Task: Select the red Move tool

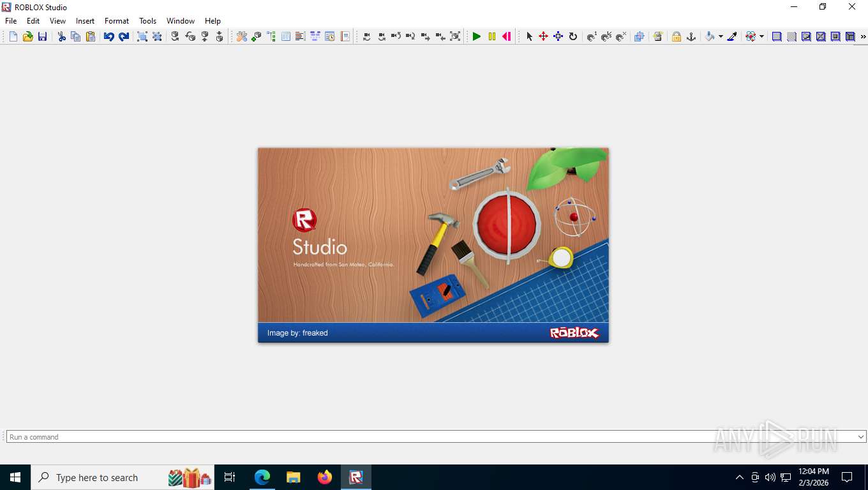Action: pos(544,36)
